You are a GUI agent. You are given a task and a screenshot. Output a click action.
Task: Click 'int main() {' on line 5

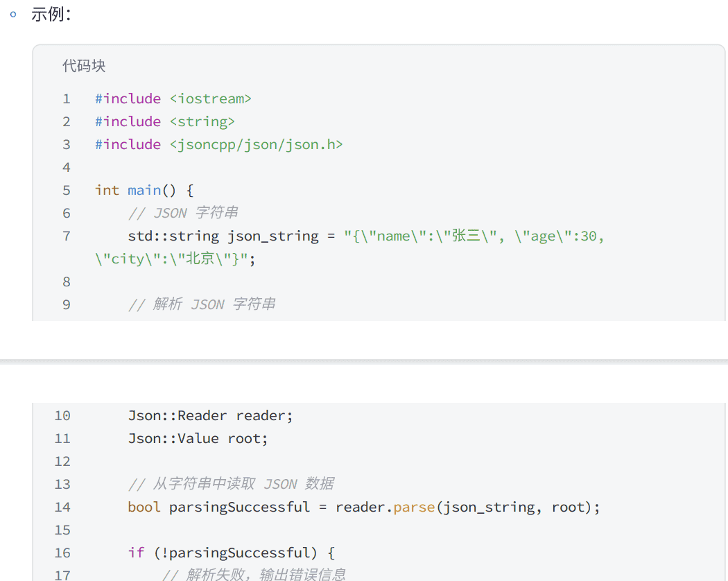click(144, 190)
